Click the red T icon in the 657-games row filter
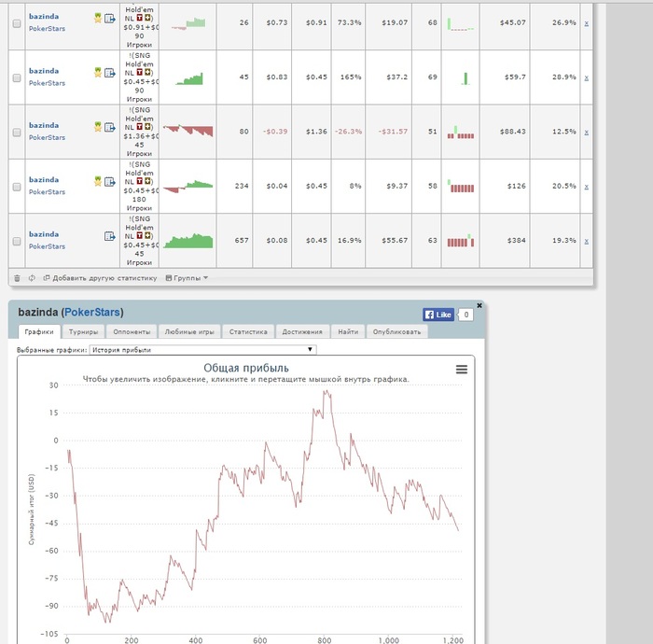 [140, 236]
